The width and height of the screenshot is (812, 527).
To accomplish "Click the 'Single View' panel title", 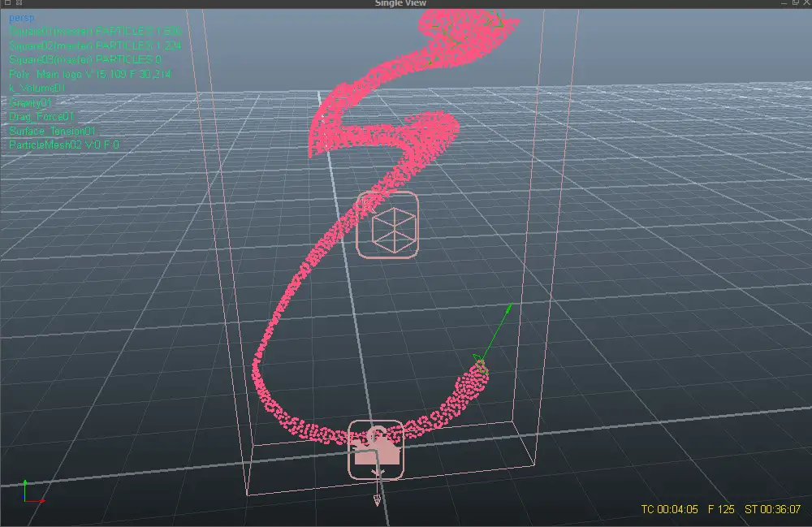I will pos(400,3).
